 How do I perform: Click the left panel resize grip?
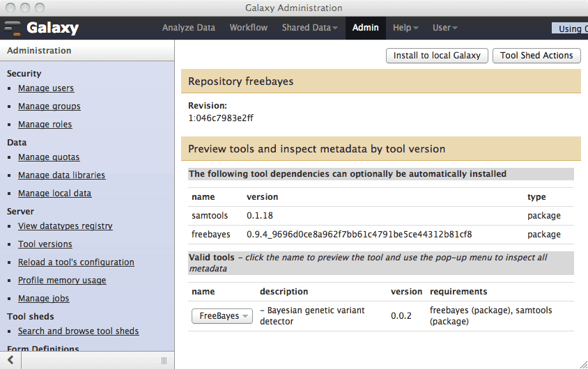pos(164,360)
